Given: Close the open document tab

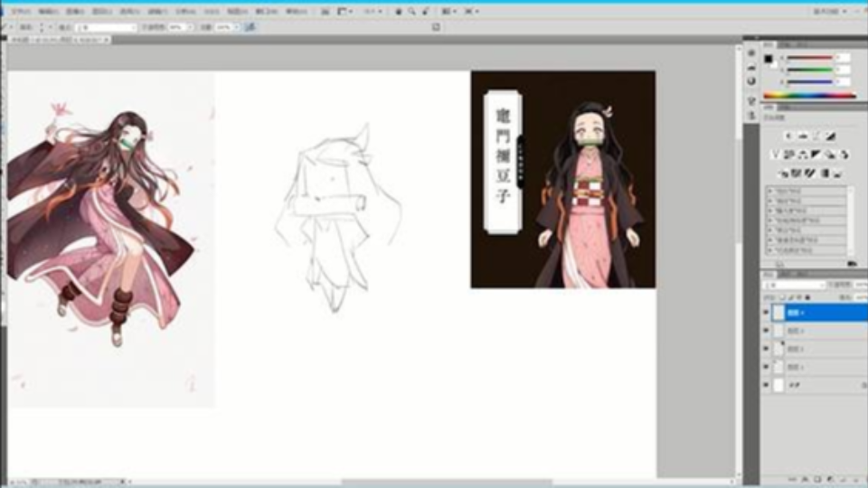Looking at the screenshot, I should point(107,40).
